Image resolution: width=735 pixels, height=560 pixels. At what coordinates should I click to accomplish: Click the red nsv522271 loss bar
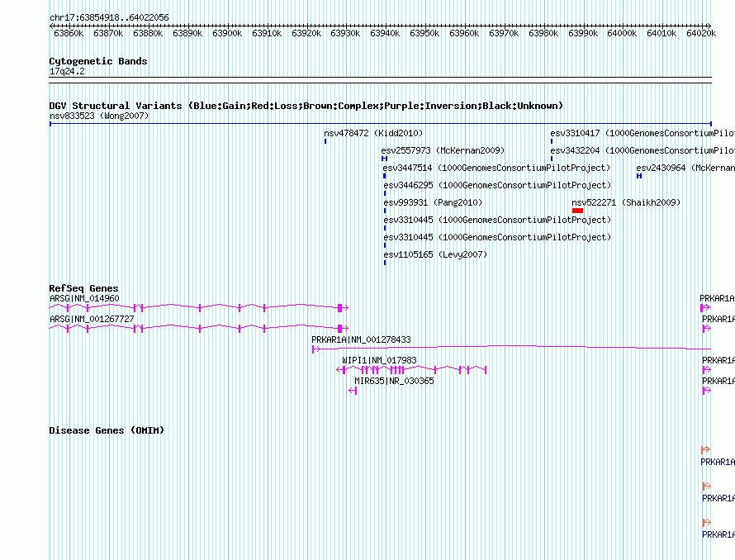[x=577, y=211]
